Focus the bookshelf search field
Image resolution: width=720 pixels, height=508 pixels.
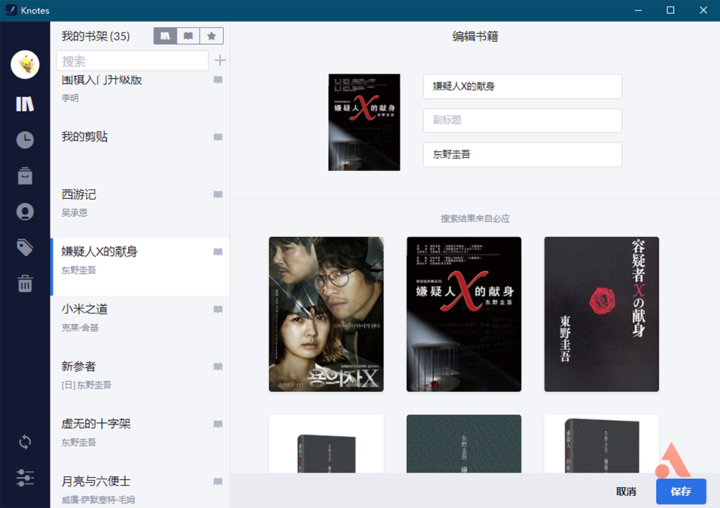132,61
